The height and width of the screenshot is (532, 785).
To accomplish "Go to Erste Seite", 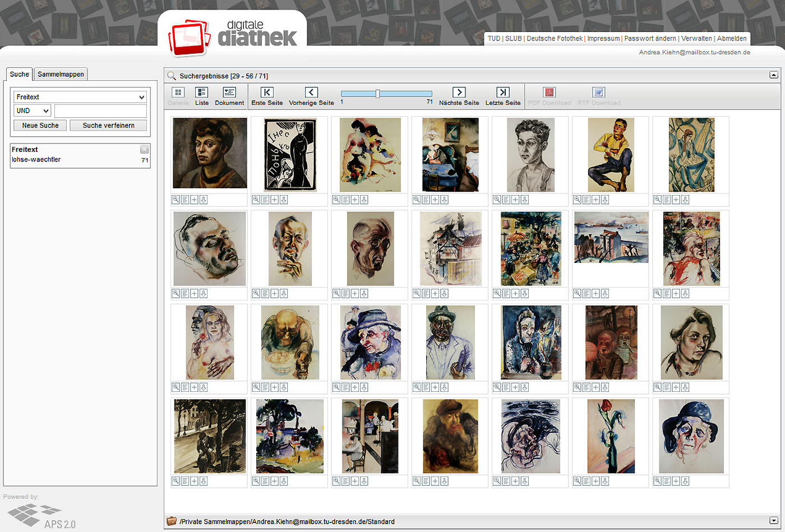I will (267, 96).
